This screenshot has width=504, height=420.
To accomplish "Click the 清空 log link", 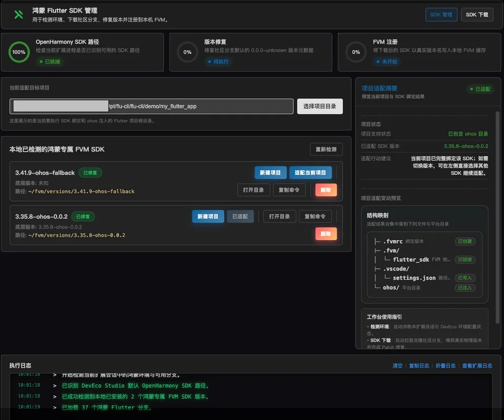I will click(397, 366).
